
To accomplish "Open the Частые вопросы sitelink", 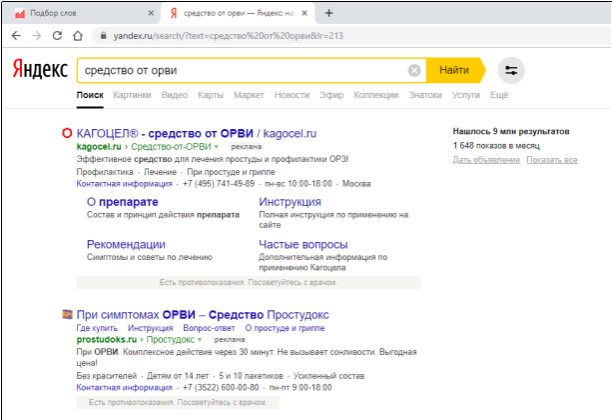I will pos(303,244).
